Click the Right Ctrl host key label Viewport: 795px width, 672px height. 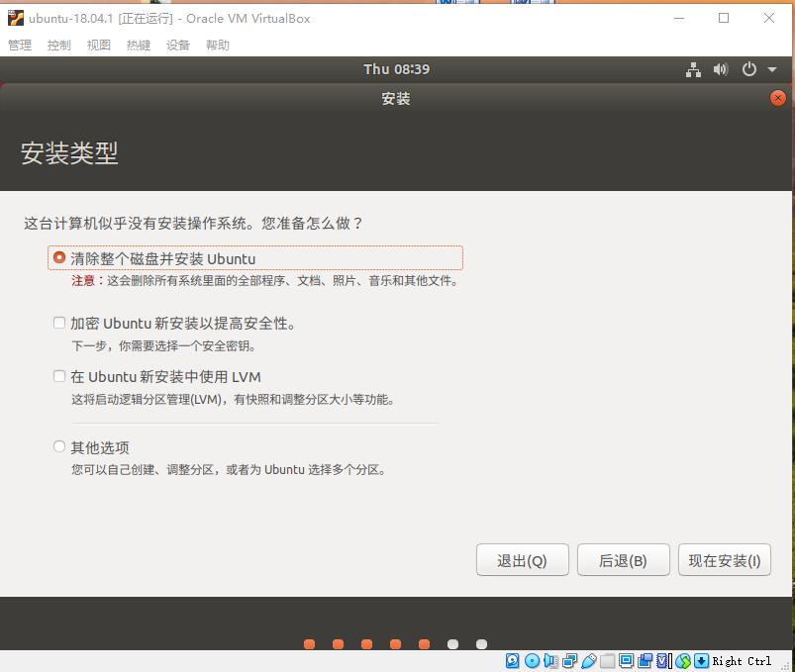click(x=742, y=661)
